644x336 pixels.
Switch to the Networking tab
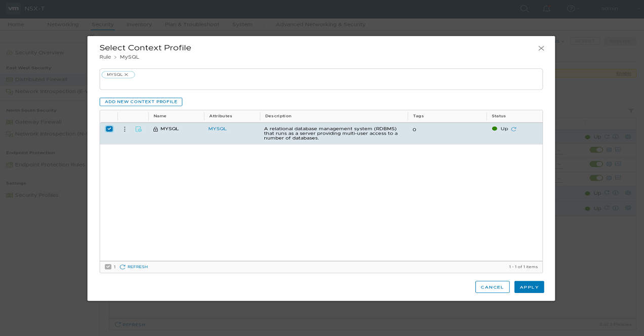coord(63,24)
